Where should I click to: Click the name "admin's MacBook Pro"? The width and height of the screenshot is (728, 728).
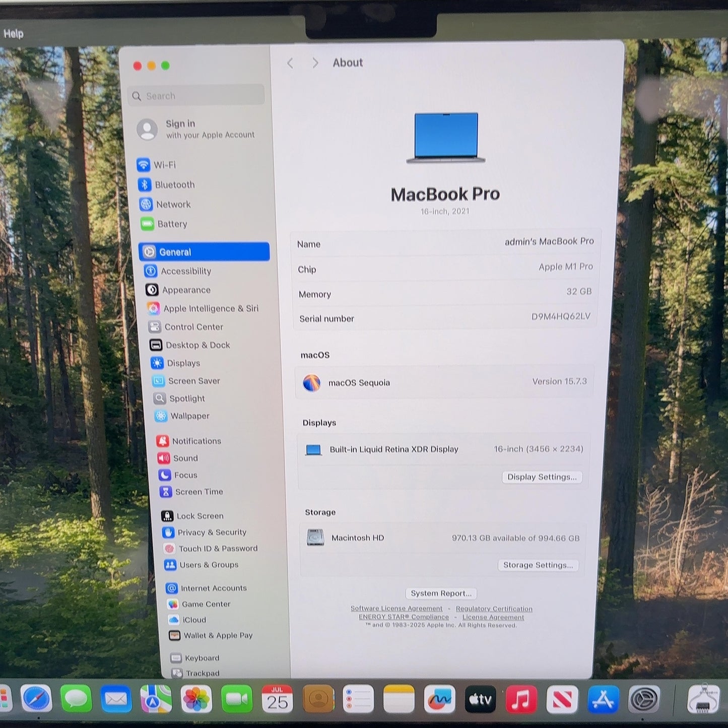tap(549, 242)
